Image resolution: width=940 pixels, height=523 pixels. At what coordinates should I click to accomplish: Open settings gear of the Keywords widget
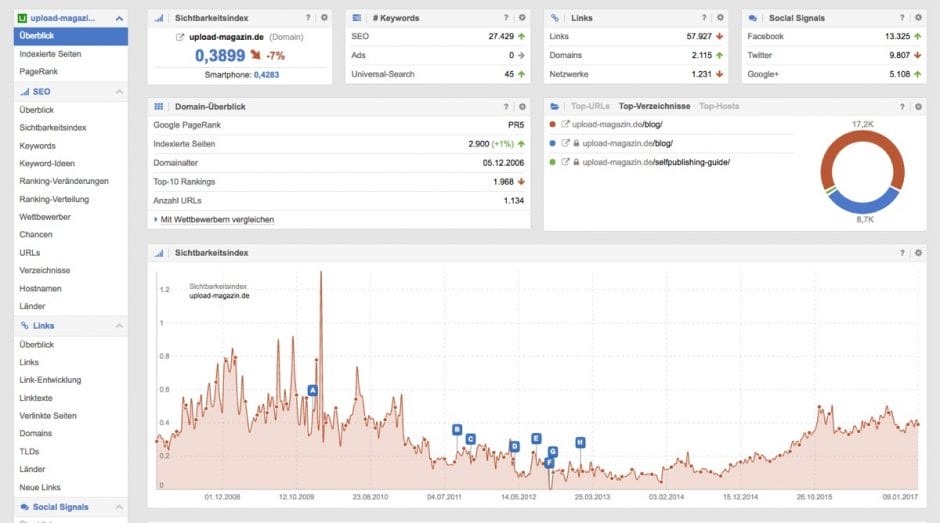522,18
